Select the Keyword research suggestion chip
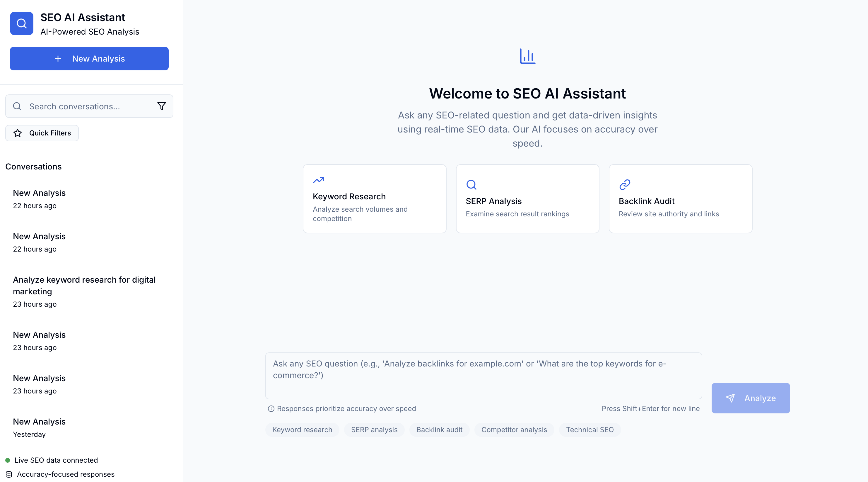The image size is (868, 482). point(302,430)
